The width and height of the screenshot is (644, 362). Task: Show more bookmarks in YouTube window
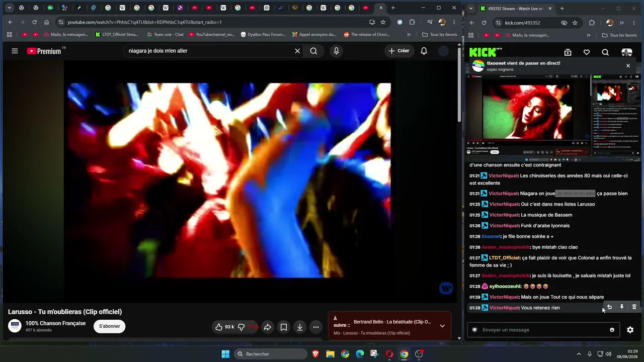(x=409, y=35)
